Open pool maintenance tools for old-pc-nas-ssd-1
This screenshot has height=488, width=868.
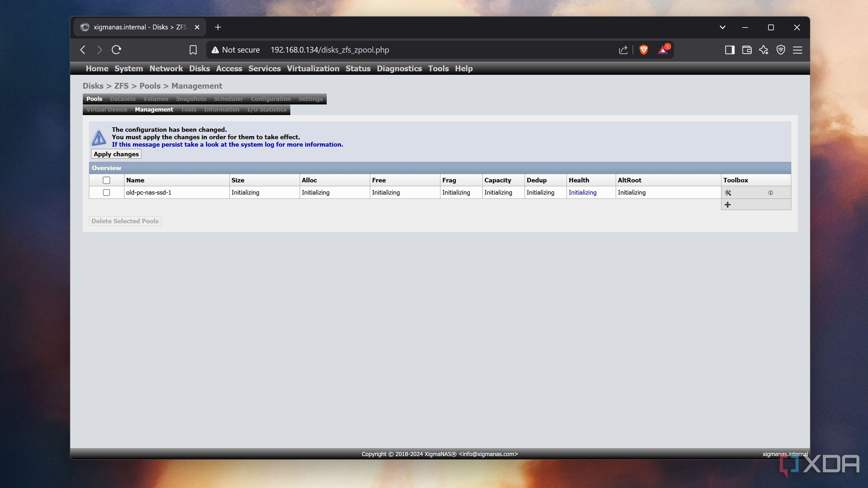(728, 193)
